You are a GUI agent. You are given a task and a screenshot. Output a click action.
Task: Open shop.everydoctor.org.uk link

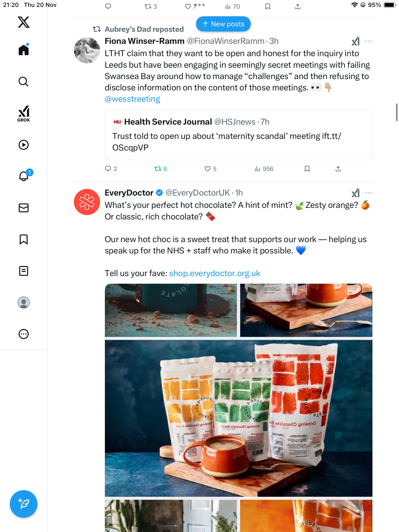coord(215,273)
